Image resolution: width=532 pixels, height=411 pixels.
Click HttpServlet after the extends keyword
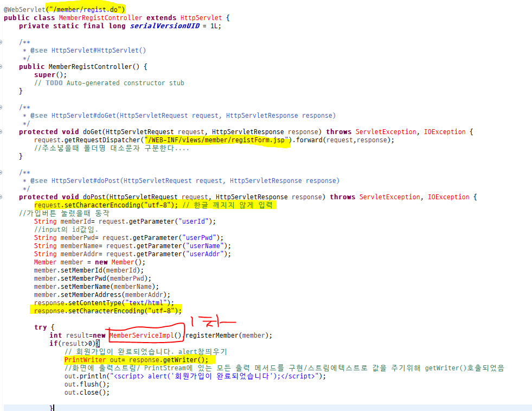201,18
